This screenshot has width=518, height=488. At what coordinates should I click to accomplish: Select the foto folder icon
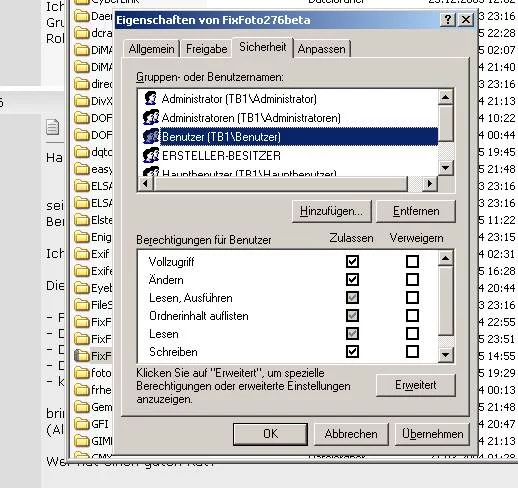pos(82,373)
